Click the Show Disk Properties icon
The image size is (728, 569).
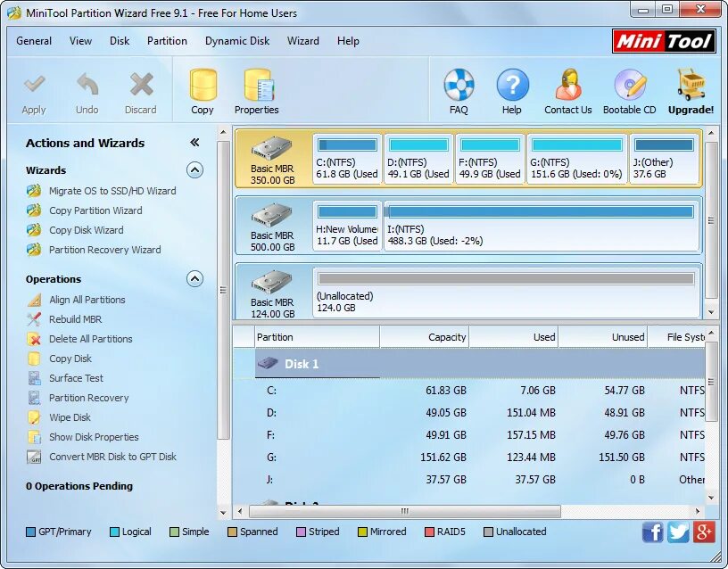coord(34,437)
